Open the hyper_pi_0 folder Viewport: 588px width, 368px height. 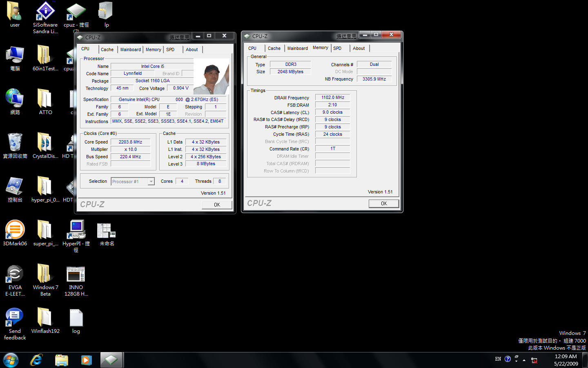[45, 189]
